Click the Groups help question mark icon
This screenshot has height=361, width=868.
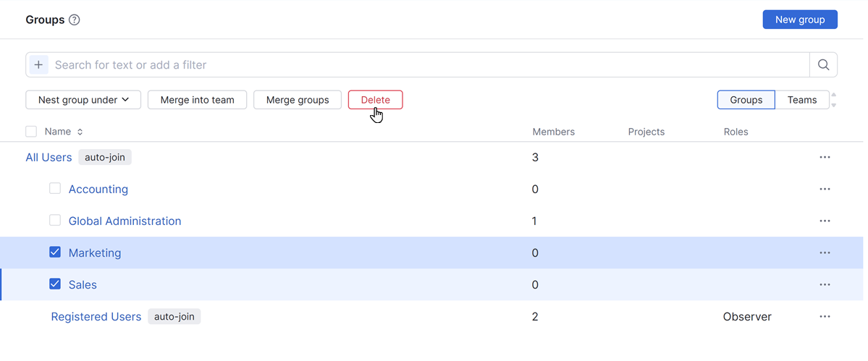tap(74, 20)
